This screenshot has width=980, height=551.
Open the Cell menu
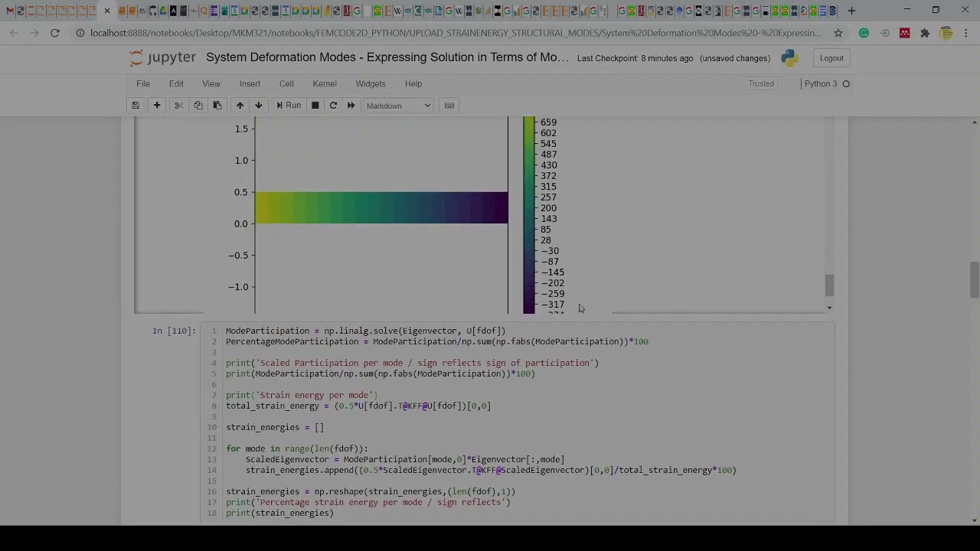286,83
